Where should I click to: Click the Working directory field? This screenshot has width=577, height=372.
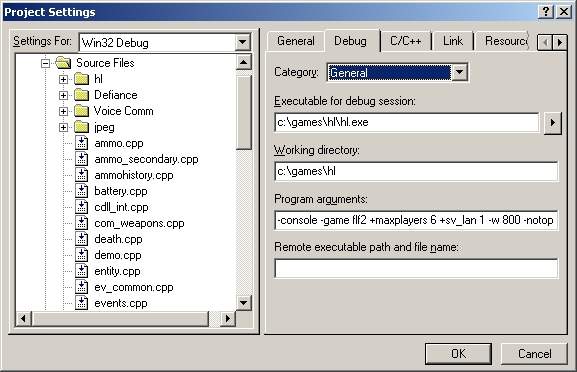tap(416, 171)
